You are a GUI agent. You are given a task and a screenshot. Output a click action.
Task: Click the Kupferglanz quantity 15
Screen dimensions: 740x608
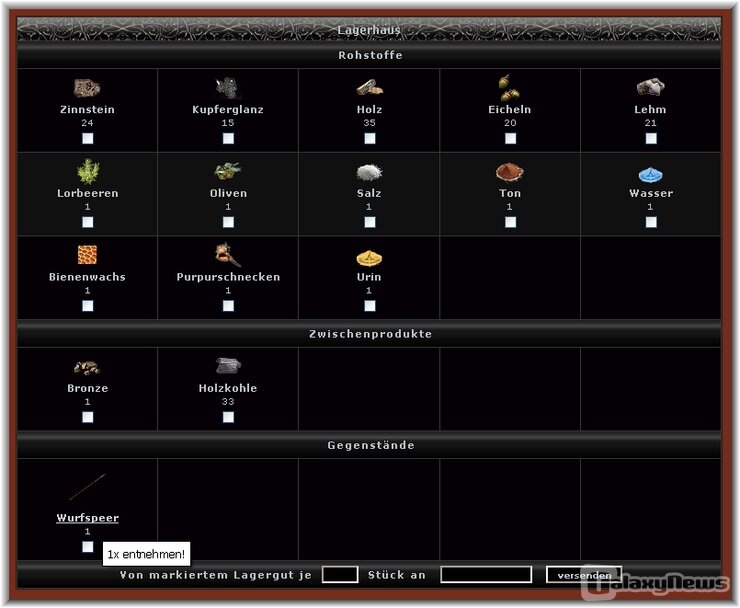[x=228, y=123]
